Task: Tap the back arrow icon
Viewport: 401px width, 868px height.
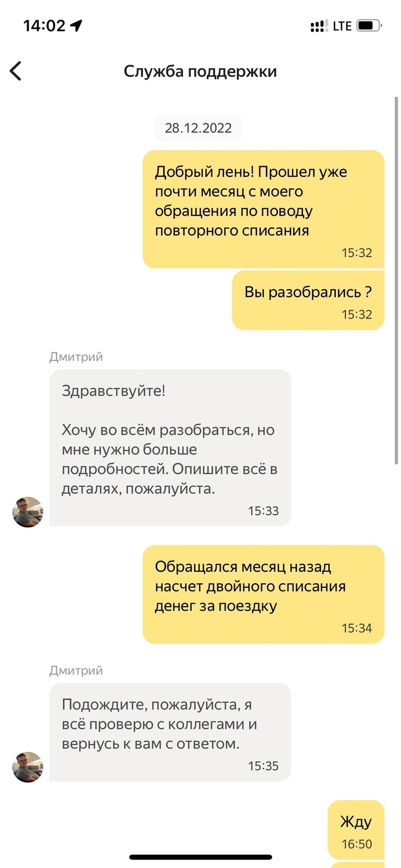Action: point(15,72)
